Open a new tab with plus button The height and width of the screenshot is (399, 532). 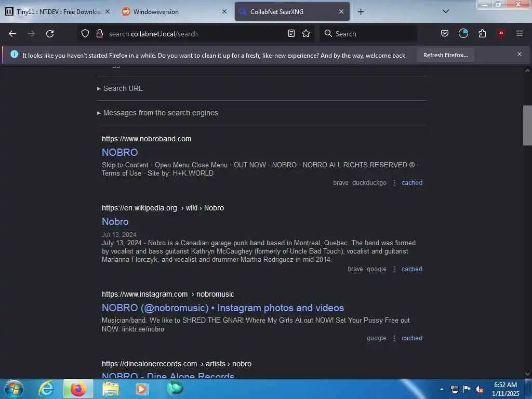[x=361, y=12]
